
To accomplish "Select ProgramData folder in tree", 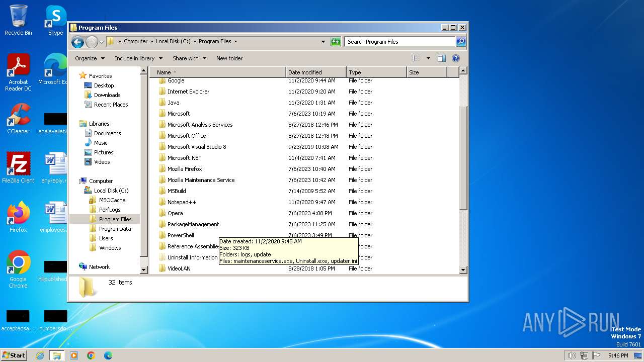I will click(115, 229).
